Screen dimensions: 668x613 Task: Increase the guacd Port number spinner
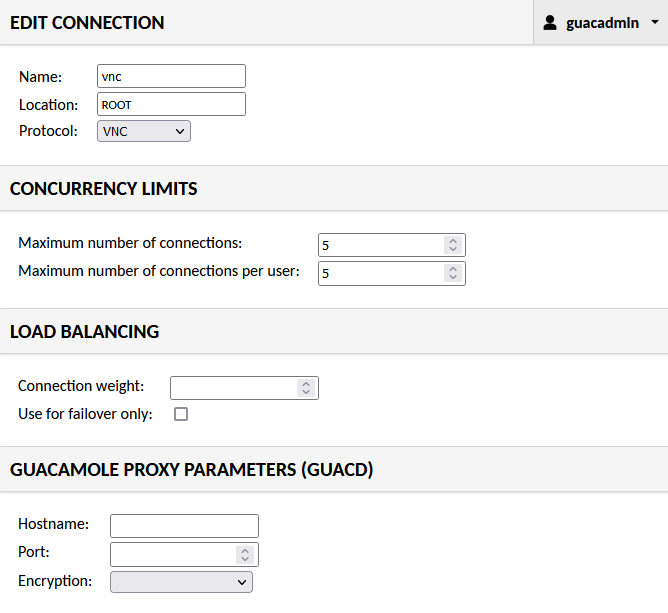(x=245, y=550)
